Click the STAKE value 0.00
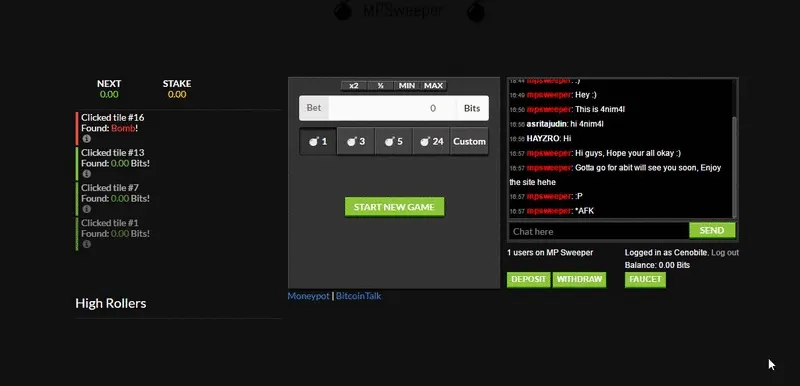 [177, 94]
